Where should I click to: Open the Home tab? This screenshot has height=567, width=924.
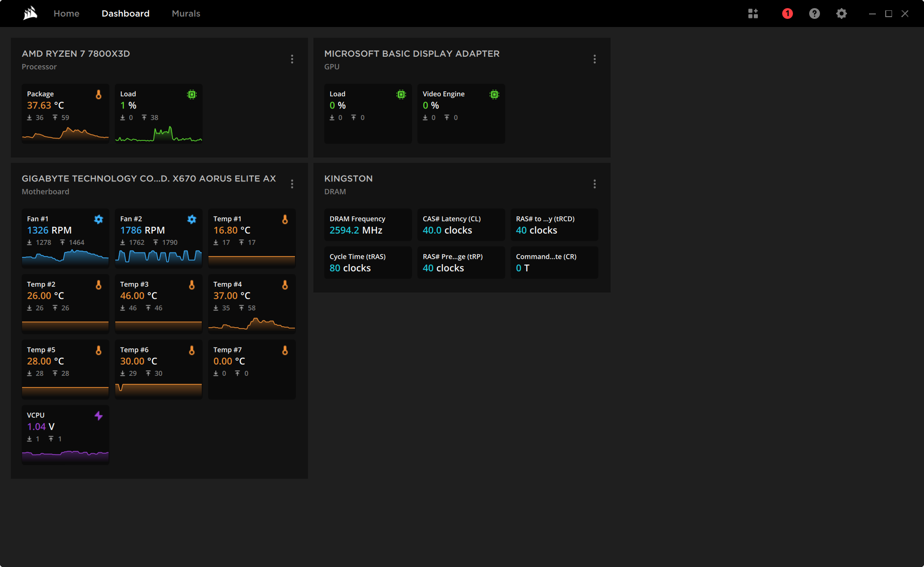pos(66,13)
